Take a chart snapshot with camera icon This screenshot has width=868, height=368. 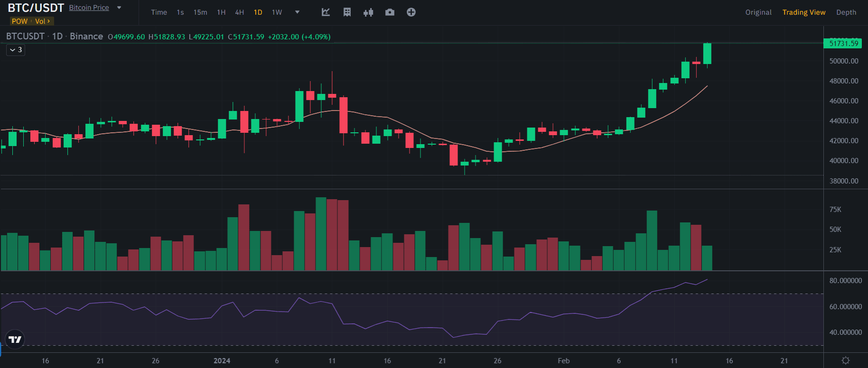[x=390, y=12]
